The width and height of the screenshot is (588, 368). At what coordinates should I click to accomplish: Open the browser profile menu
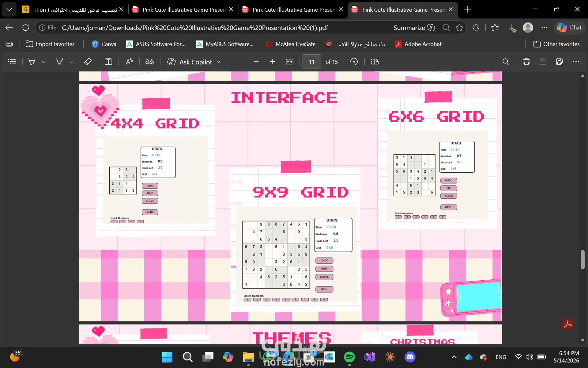pos(528,28)
